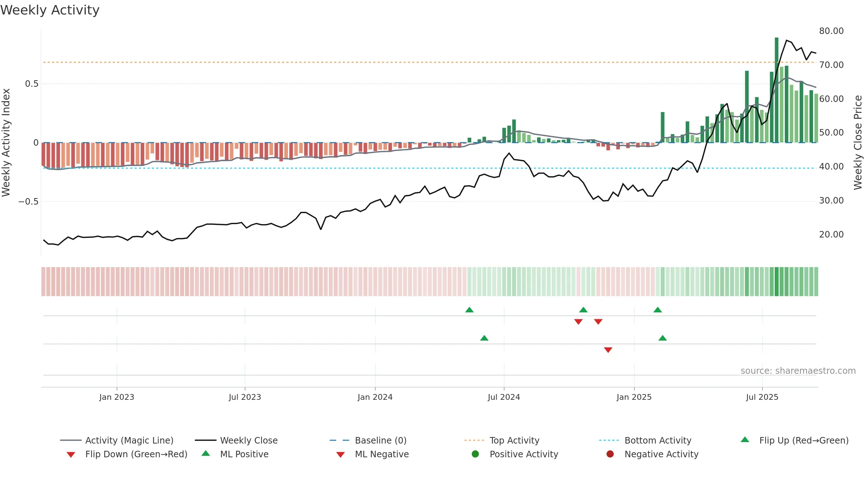The image size is (868, 488).
Task: Click the Jan 2024 x-axis label
Action: click(x=375, y=397)
